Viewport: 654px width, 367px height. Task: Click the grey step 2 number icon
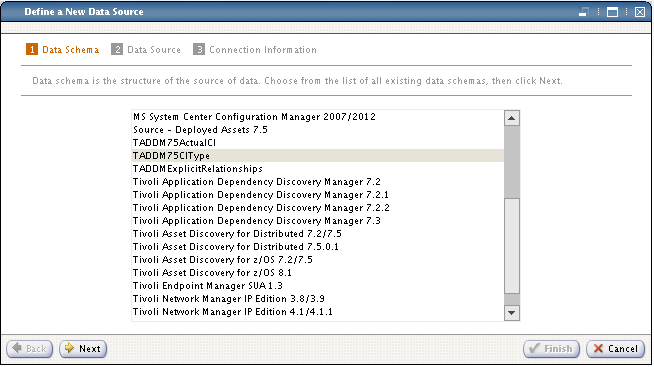point(117,49)
